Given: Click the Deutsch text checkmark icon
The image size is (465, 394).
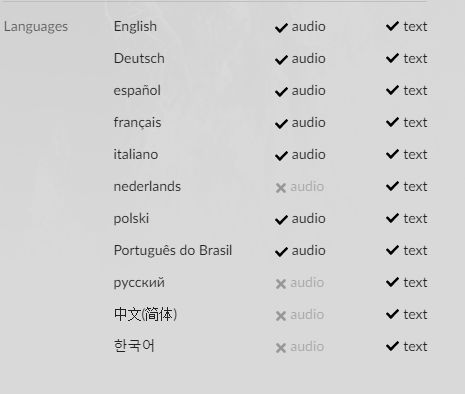Looking at the screenshot, I should tap(392, 58).
